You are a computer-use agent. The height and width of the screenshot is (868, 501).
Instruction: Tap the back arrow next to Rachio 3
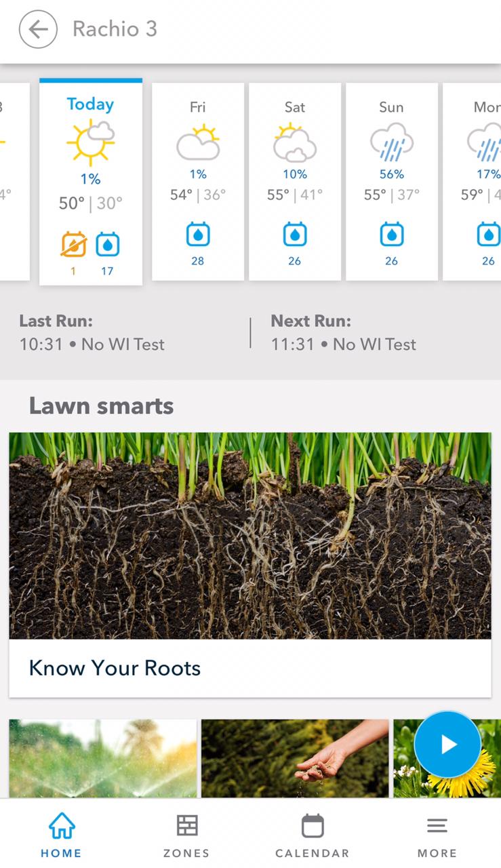(x=38, y=29)
